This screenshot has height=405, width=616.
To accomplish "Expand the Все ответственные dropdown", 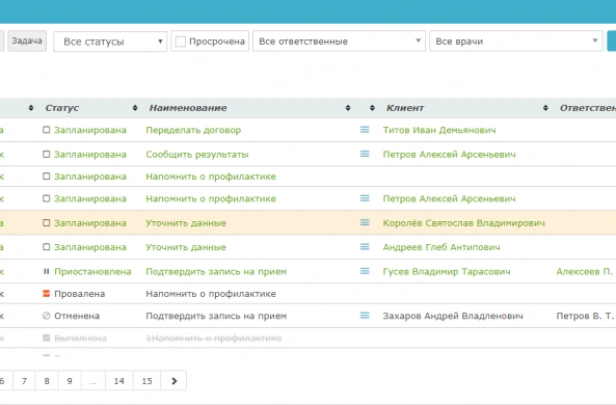I will tap(339, 42).
